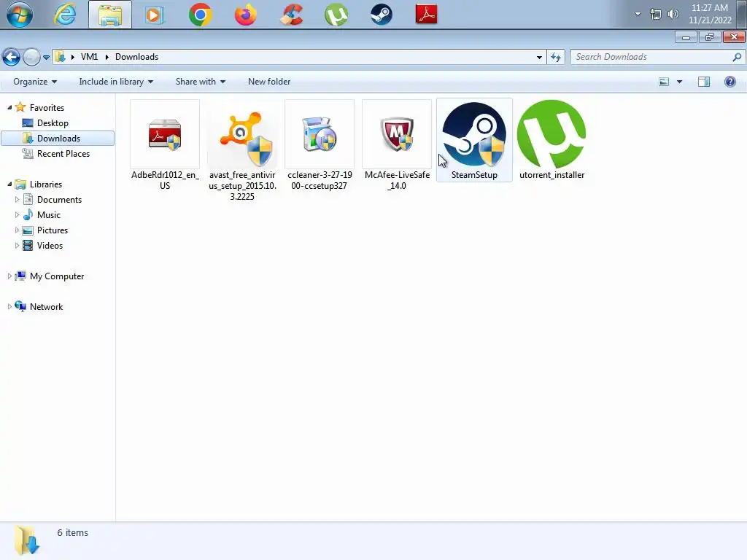Collapse the Libraries group

(x=9, y=184)
